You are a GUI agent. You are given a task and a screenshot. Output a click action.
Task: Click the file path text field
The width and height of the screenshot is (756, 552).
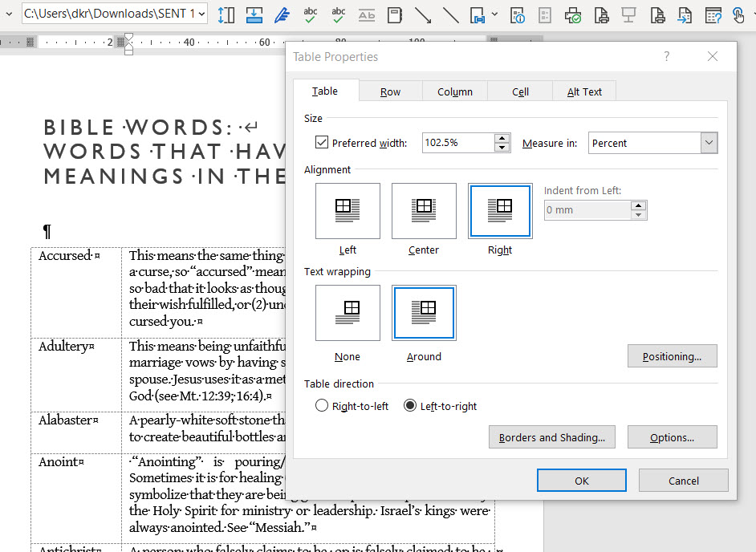[x=109, y=14]
